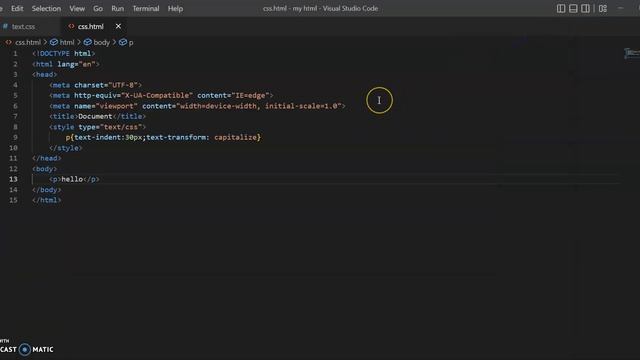Image resolution: width=640 pixels, height=360 pixels.
Task: Toggle primary side bar layout icon
Action: (561, 9)
